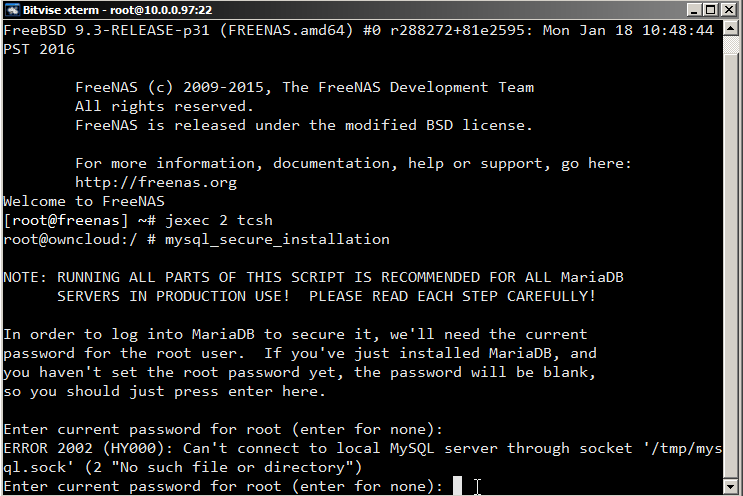Minimize the xterm window
This screenshot has width=743, height=496.
click(690, 9)
